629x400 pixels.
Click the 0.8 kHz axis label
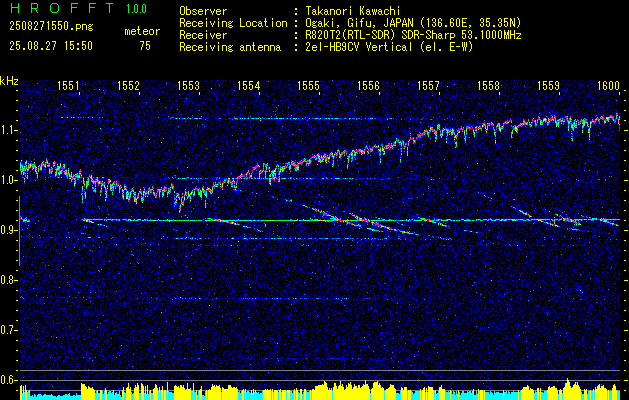[7, 280]
